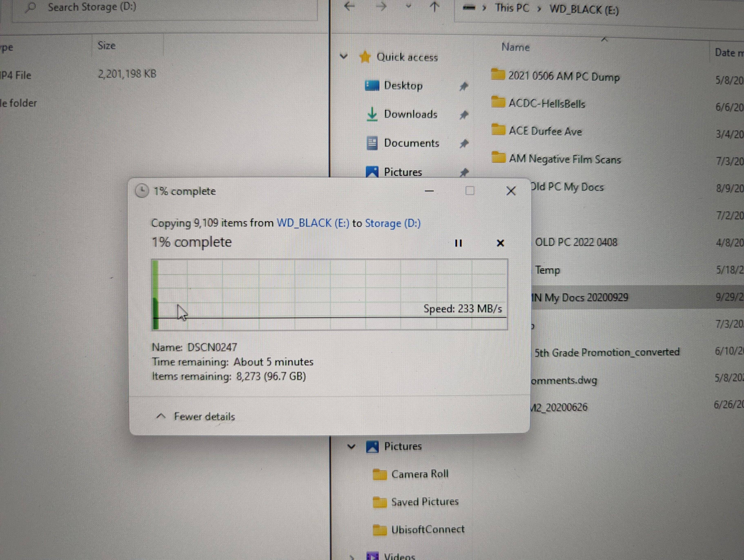744x560 pixels.
Task: Select the Camera Roll folder
Action: [x=419, y=474]
